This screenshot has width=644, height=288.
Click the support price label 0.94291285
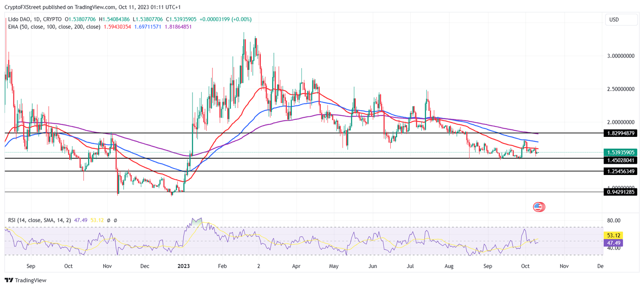pyautogui.click(x=620, y=192)
